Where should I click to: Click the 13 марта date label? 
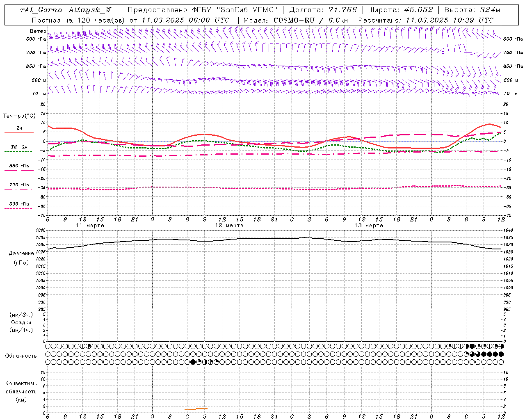click(x=369, y=226)
